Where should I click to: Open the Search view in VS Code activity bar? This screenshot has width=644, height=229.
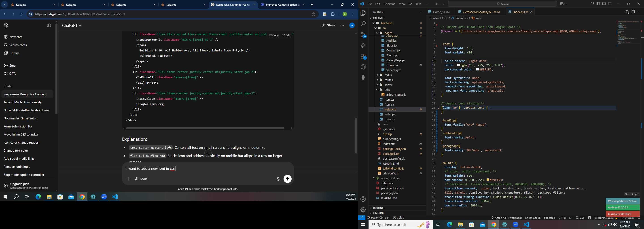(x=363, y=24)
